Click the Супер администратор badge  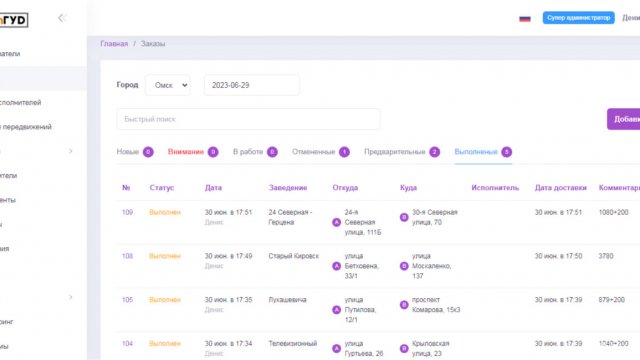point(578,18)
